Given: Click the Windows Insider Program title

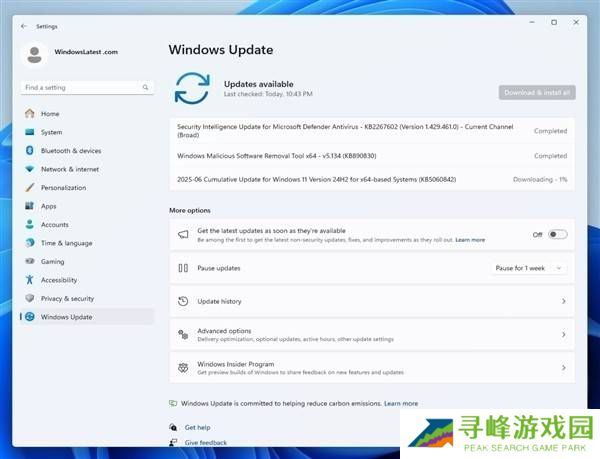Looking at the screenshot, I should pos(236,364).
